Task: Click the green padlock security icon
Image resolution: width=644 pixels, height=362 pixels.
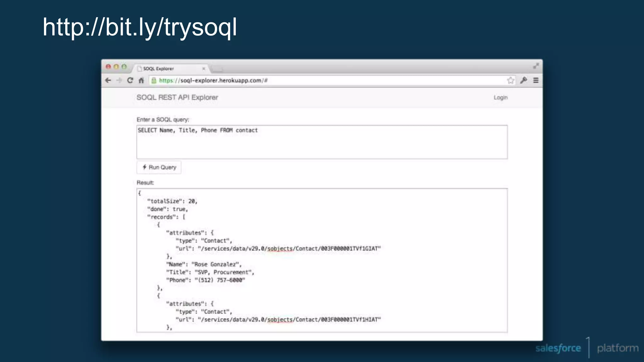Action: point(154,80)
